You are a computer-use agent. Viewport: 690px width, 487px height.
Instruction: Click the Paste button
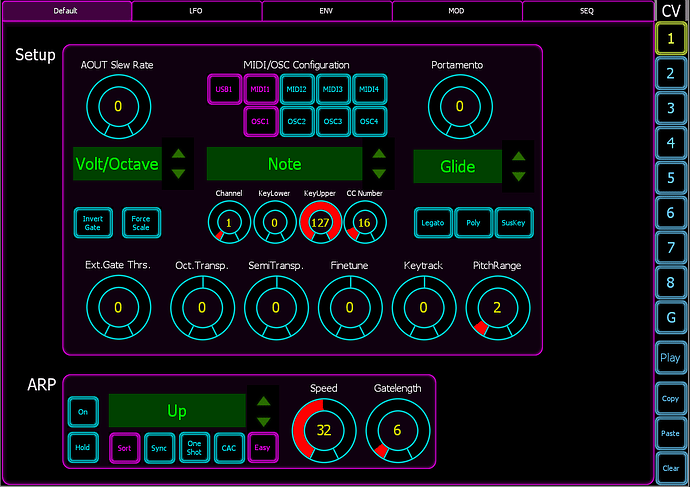pos(671,433)
